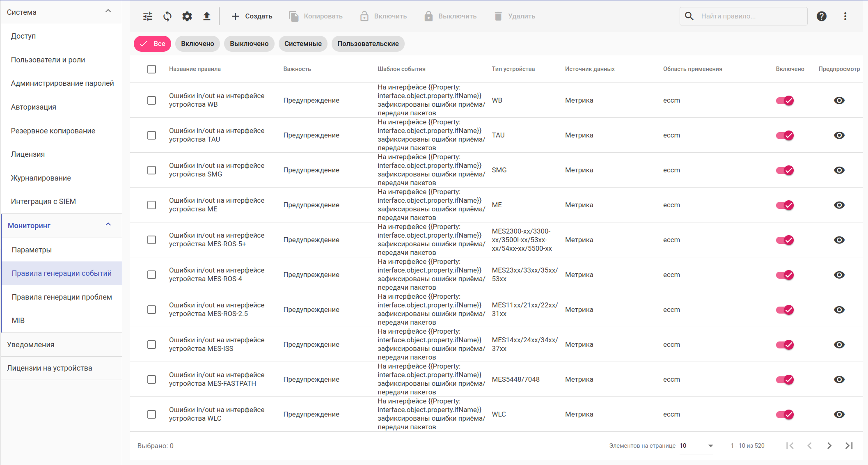
Task: Open the three-dot more options menu
Action: (845, 16)
